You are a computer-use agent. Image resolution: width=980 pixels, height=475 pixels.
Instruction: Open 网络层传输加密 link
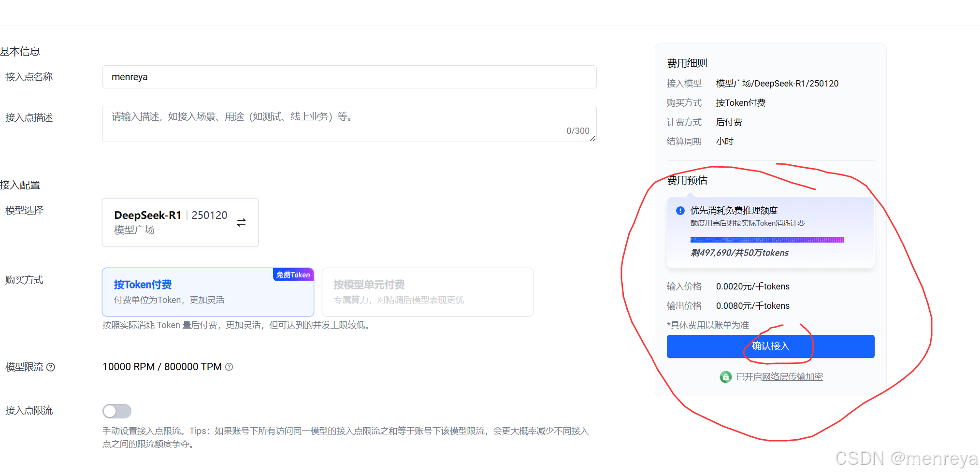pyautogui.click(x=792, y=377)
